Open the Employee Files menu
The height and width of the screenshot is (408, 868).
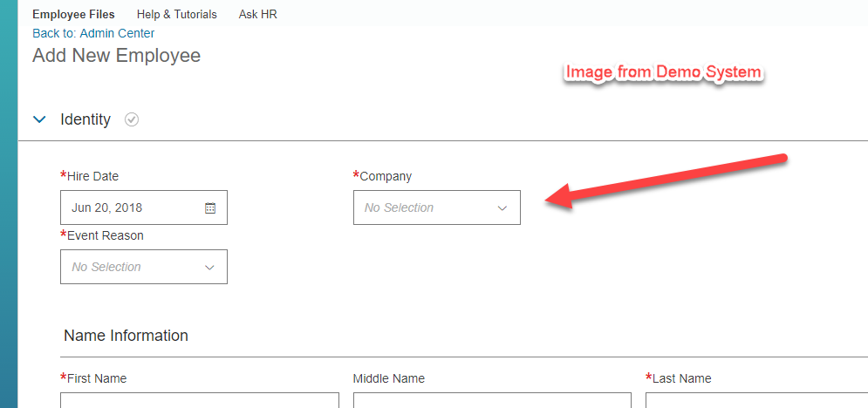coord(73,14)
